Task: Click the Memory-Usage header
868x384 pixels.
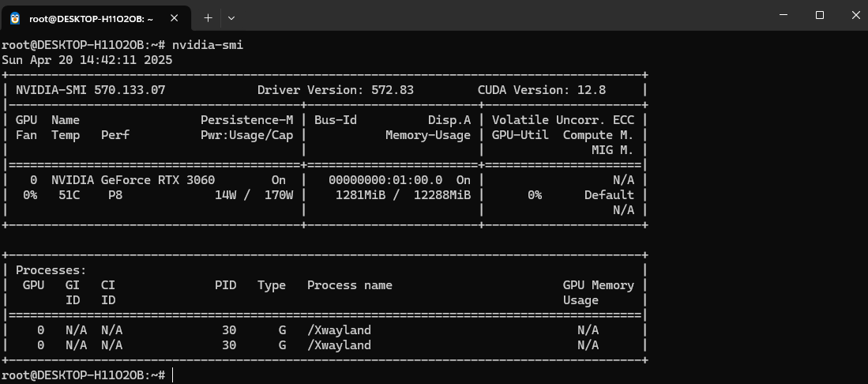Action: click(428, 135)
